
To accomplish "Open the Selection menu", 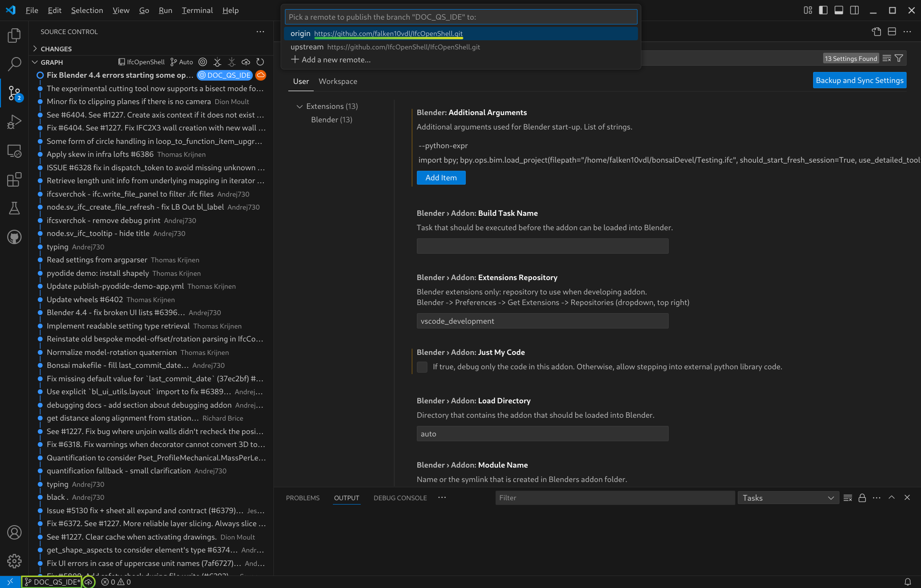I will pyautogui.click(x=87, y=10).
